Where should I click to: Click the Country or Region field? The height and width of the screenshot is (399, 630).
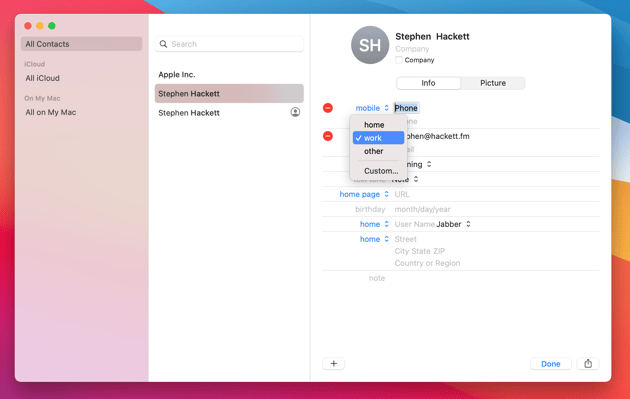click(x=427, y=263)
